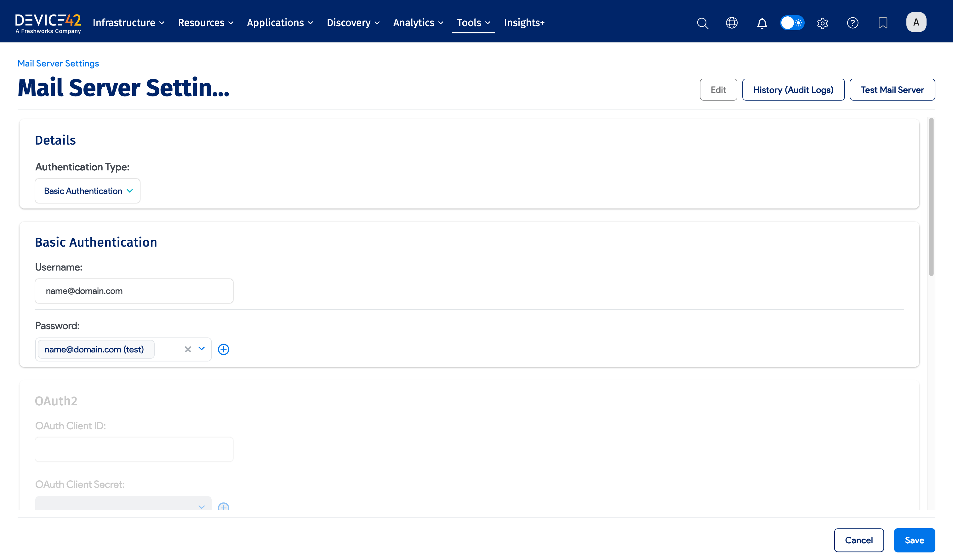Screen dimensions: 953x560
Task: Click the Cancel button
Action: pyautogui.click(x=859, y=540)
